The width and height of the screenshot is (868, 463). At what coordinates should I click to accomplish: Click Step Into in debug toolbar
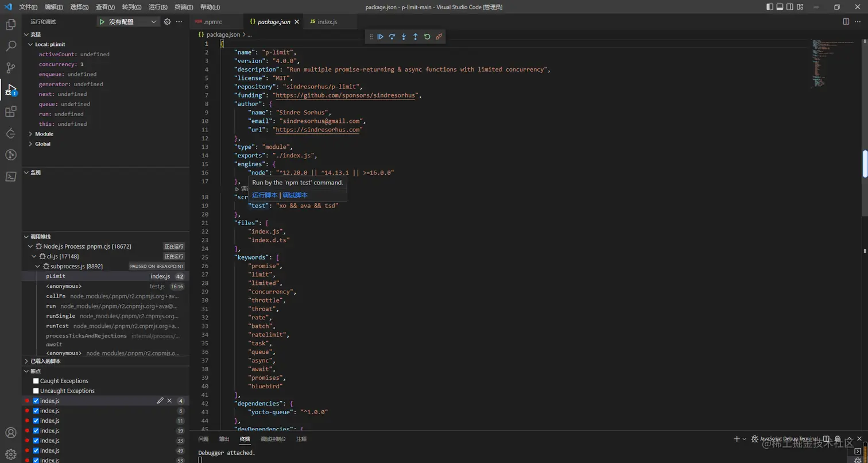[404, 37]
